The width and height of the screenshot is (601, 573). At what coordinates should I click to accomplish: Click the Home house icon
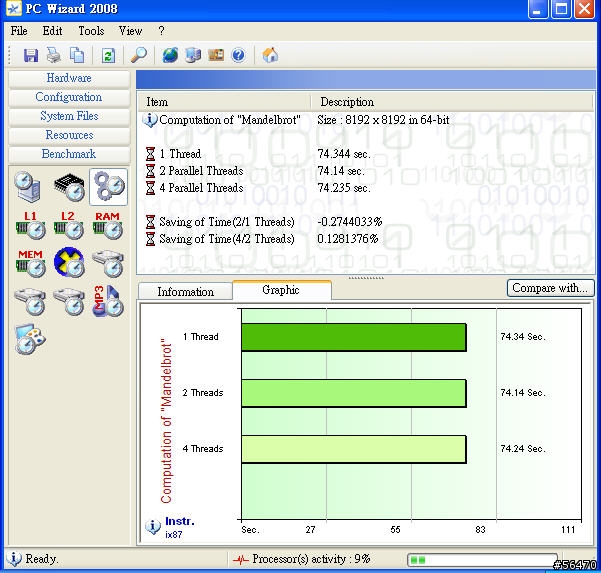click(x=270, y=55)
